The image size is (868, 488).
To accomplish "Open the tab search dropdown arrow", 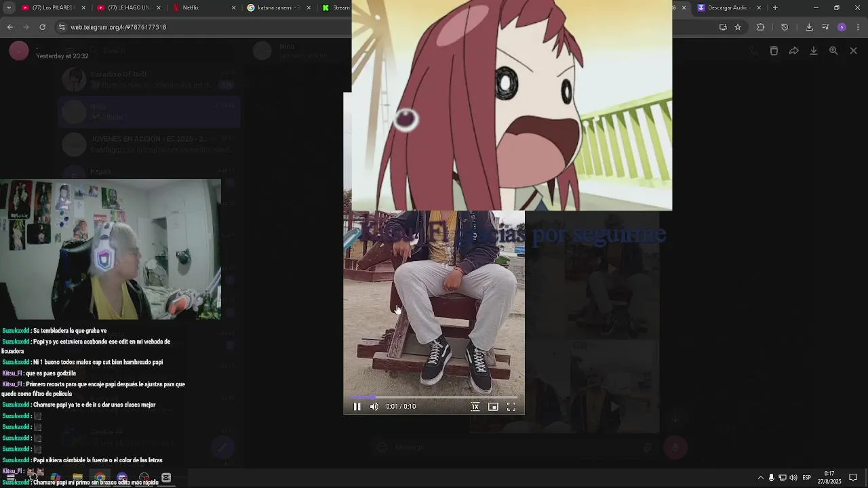I will [8, 7].
